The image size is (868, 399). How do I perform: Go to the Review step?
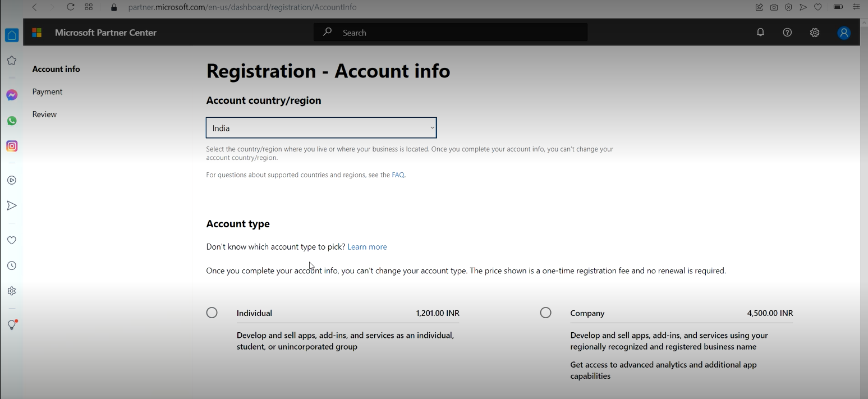pyautogui.click(x=44, y=114)
